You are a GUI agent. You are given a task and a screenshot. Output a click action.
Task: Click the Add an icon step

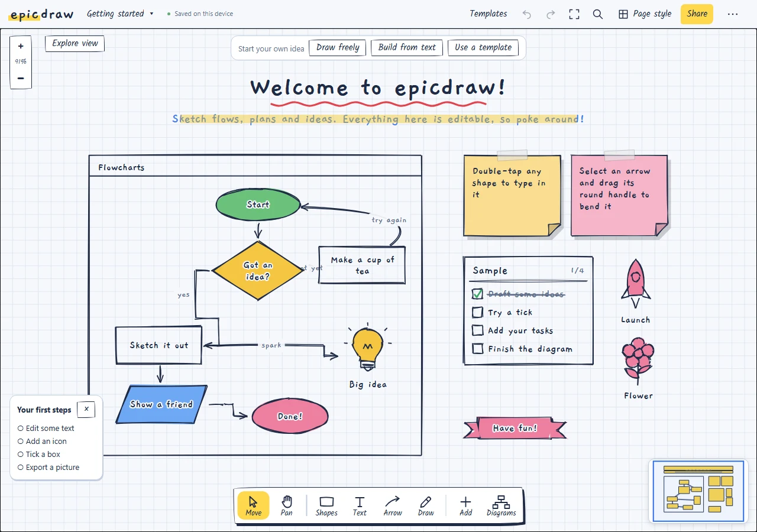click(x=42, y=441)
